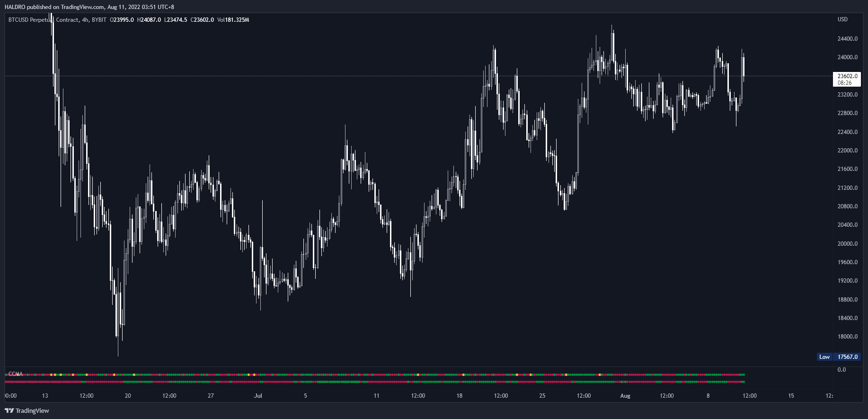Click the Jul label on the time axis

coord(258,396)
